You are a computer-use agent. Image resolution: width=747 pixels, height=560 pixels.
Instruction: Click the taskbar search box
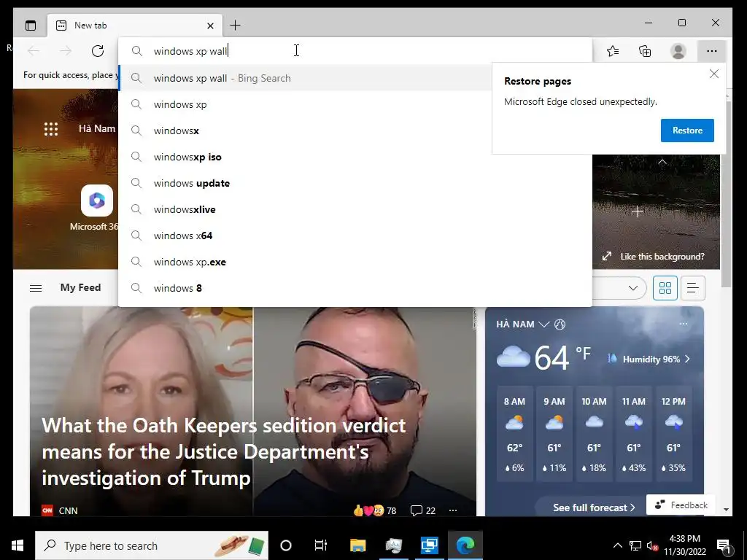coord(152,545)
